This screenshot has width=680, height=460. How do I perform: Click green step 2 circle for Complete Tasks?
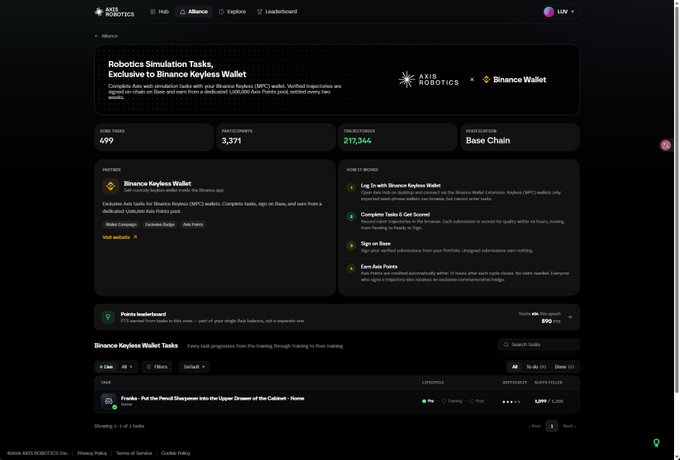coord(351,216)
